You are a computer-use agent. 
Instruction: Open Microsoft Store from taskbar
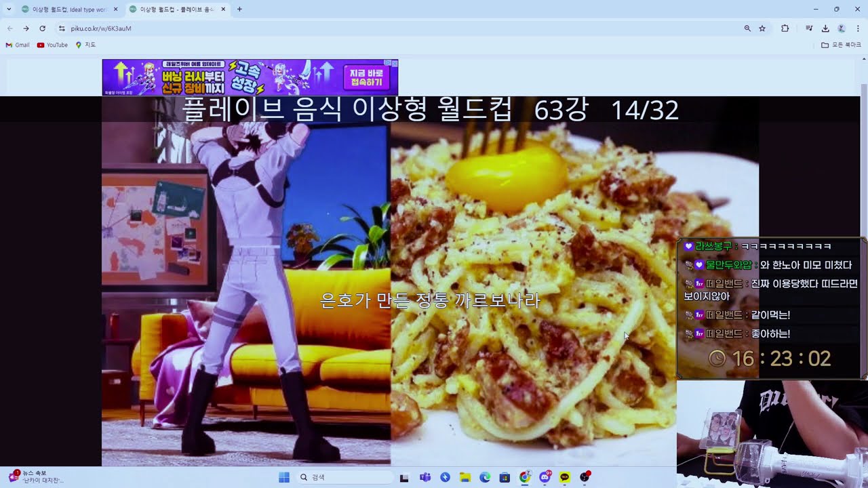coord(505,477)
